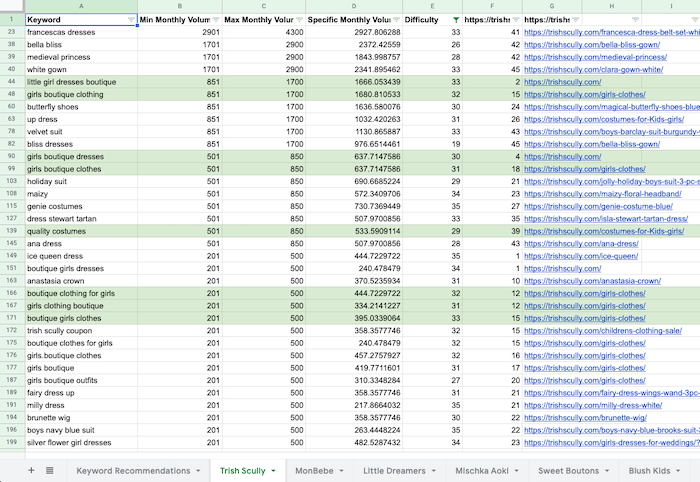Open genie-costume-blue URL link
Screen dimensions: 700x482
coord(598,207)
